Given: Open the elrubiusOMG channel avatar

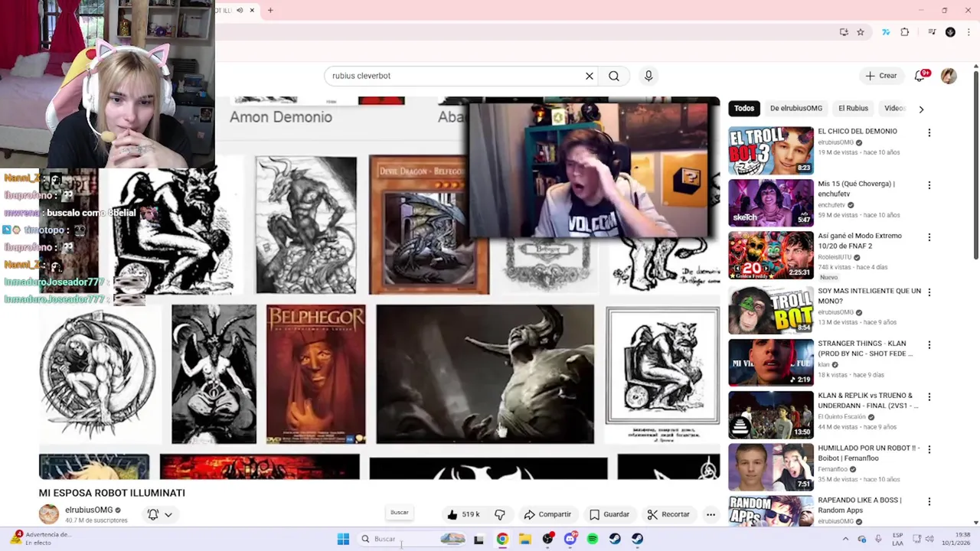Looking at the screenshot, I should [x=49, y=514].
